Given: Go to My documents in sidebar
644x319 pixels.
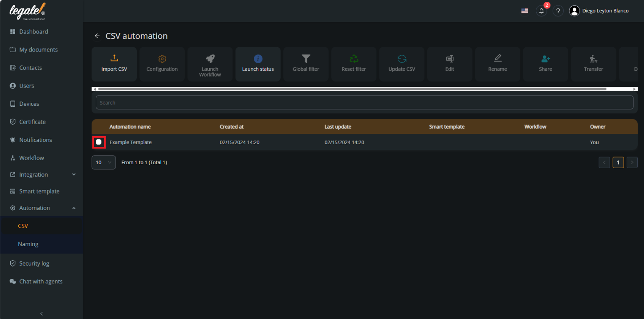Looking at the screenshot, I should point(38,50).
